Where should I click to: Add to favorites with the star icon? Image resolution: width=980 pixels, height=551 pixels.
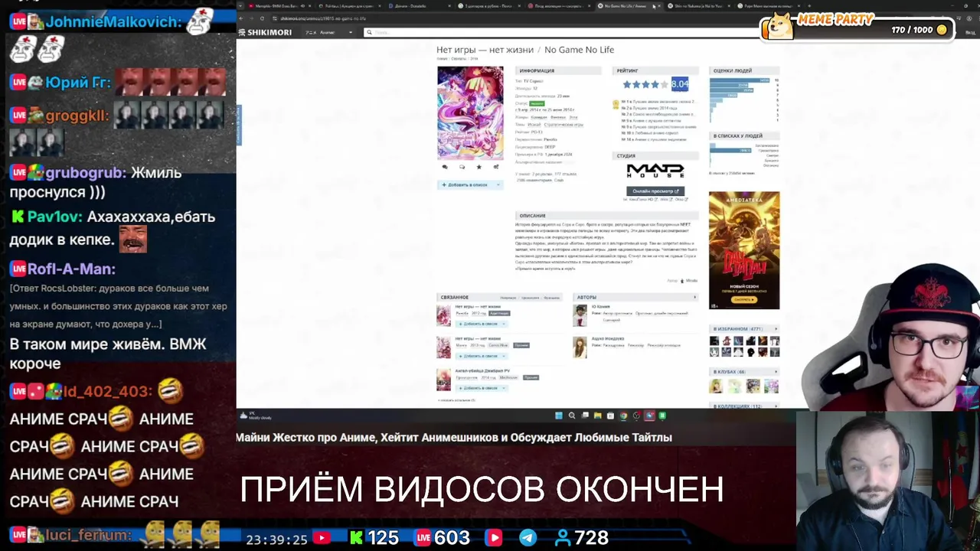tap(479, 167)
